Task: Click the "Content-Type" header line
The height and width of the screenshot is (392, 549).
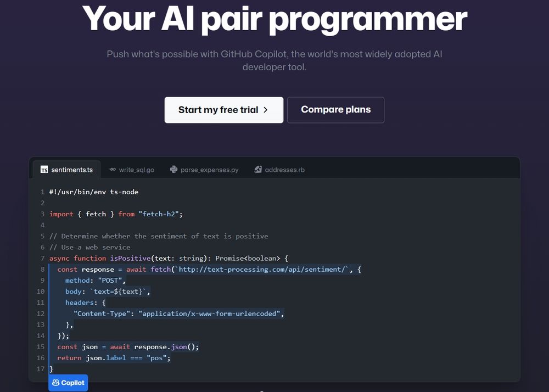Action: pos(178,313)
